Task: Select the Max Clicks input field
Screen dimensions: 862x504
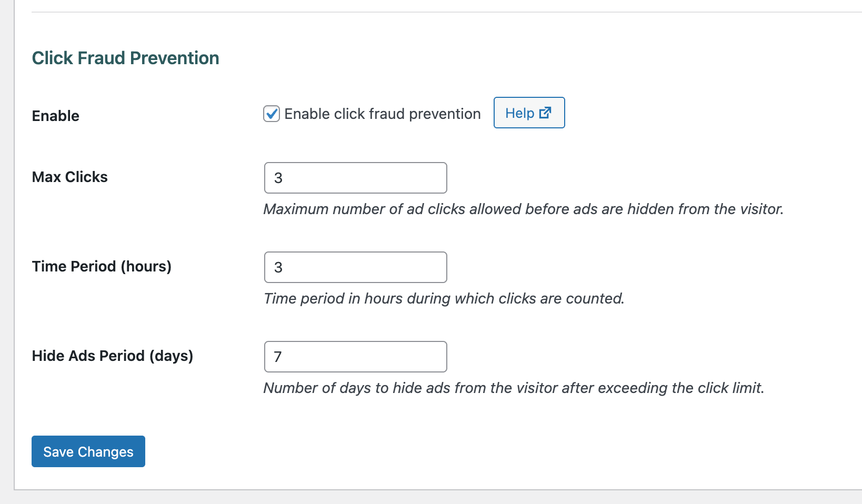Action: point(355,178)
